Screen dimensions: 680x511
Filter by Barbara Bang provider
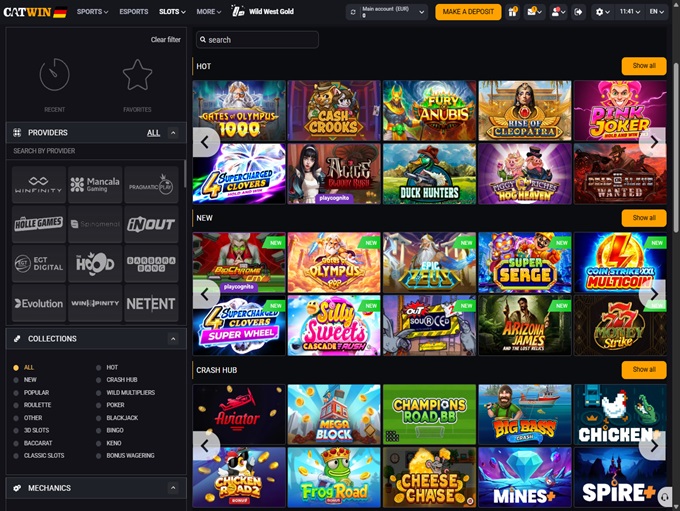[x=151, y=264]
